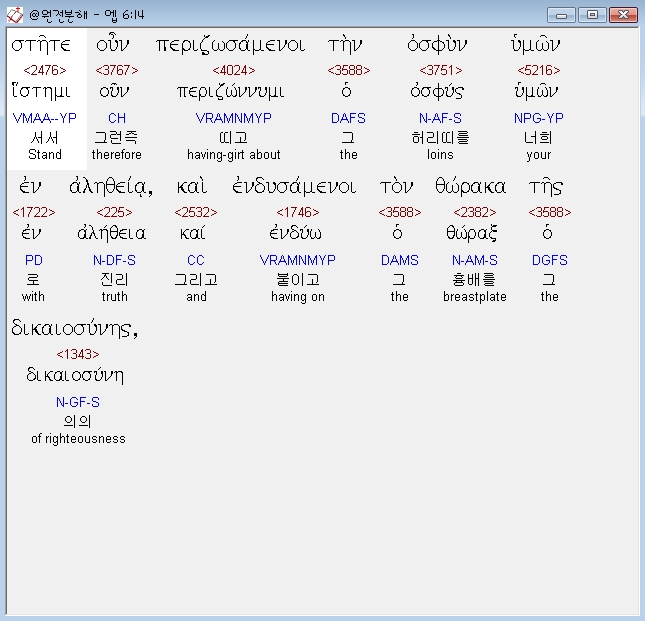Click Korean gloss 허리띠를

pos(441,137)
